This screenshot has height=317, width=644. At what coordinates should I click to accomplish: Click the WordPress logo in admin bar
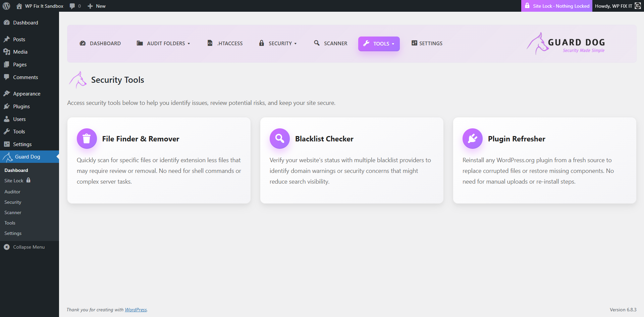6,6
